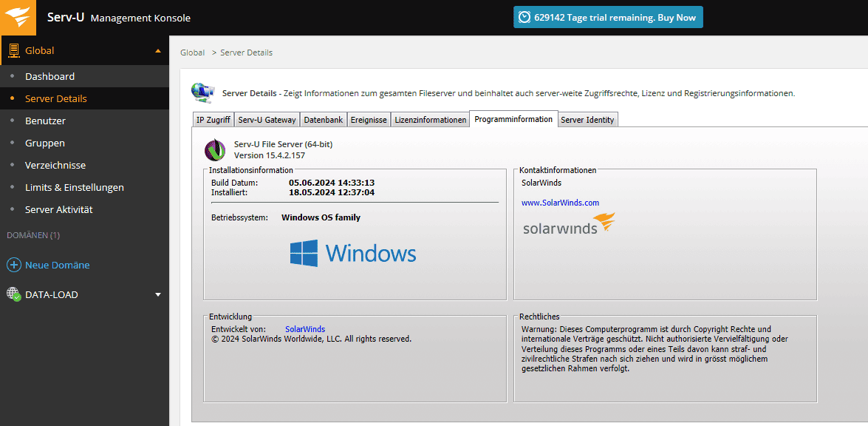Open Limits & Einstellungen in sidebar
This screenshot has height=426, width=868.
pyautogui.click(x=84, y=187)
